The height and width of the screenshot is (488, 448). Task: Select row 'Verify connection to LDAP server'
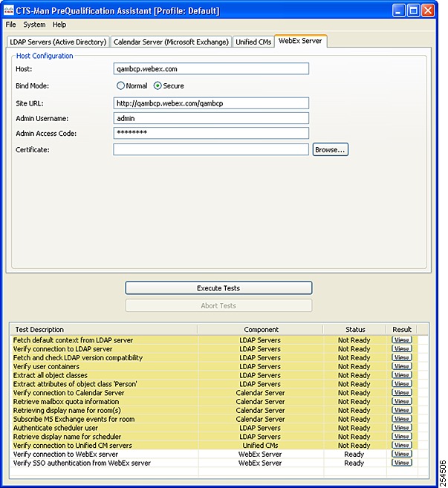(214, 348)
